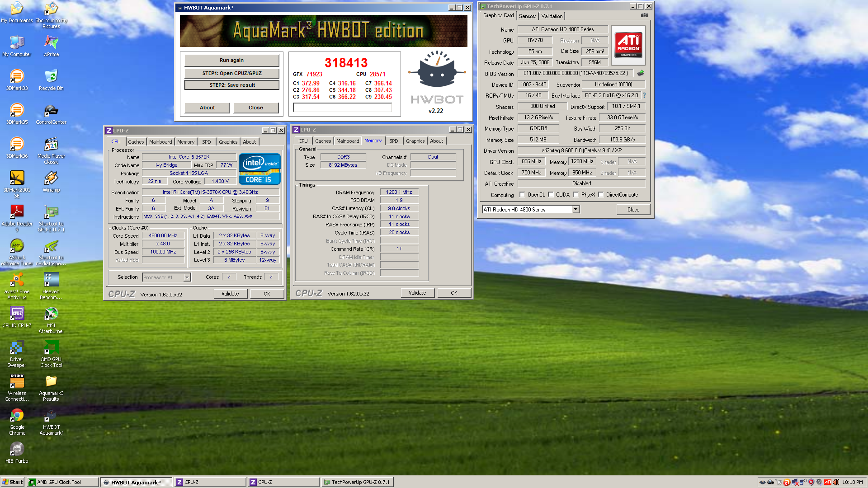The height and width of the screenshot is (488, 868).
Task: Launch 3DMark06 desktop shortcut
Action: tap(17, 147)
